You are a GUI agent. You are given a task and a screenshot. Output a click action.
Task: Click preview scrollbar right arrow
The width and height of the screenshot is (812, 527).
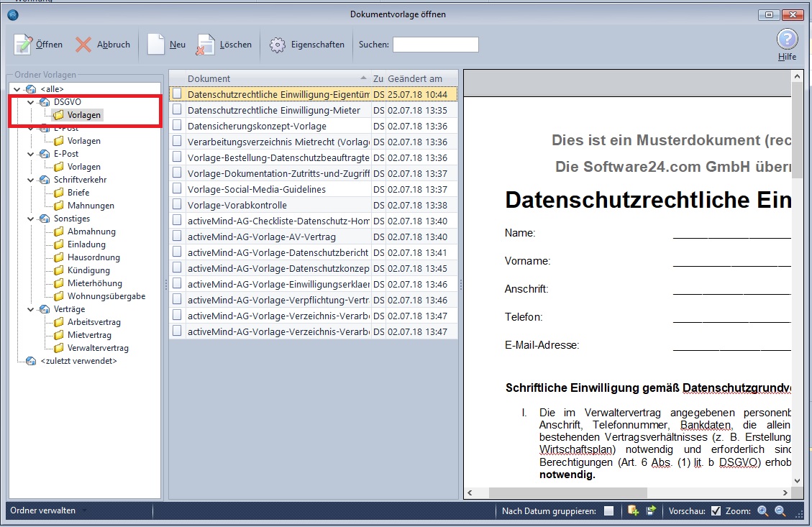pos(785,492)
